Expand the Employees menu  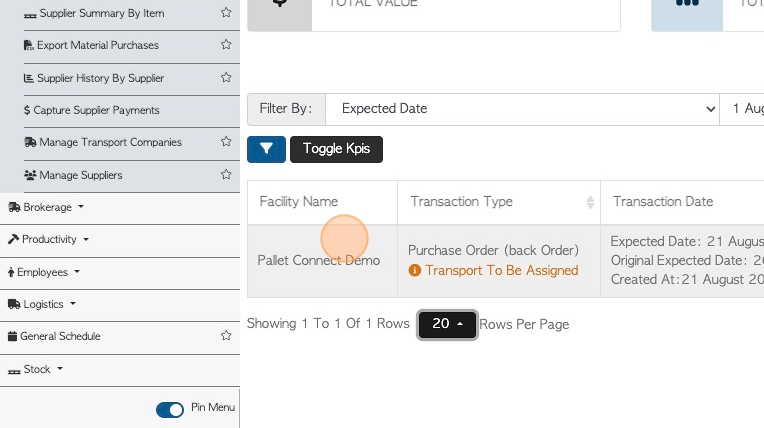point(43,272)
